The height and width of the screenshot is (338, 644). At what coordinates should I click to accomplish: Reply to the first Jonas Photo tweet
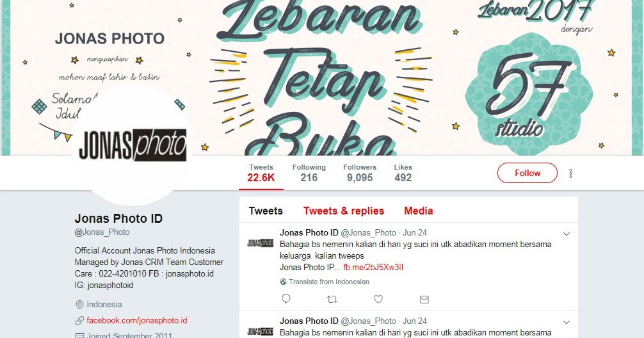[x=286, y=299]
